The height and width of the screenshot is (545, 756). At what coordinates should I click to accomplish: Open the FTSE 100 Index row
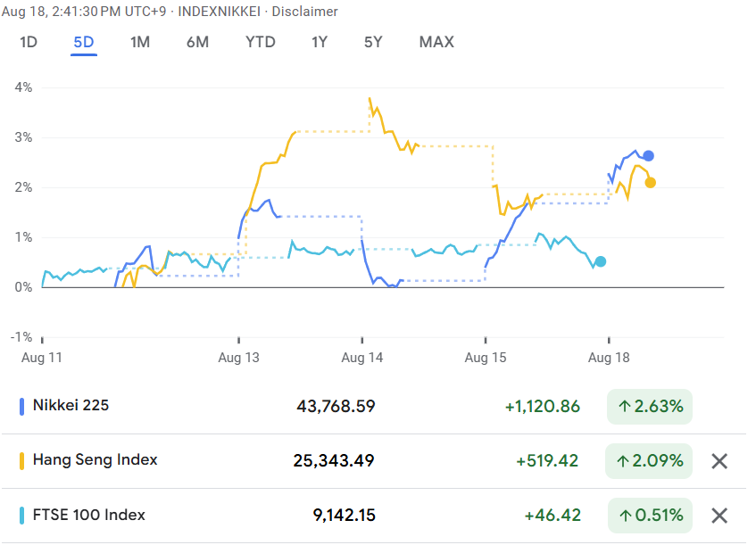coord(374,516)
